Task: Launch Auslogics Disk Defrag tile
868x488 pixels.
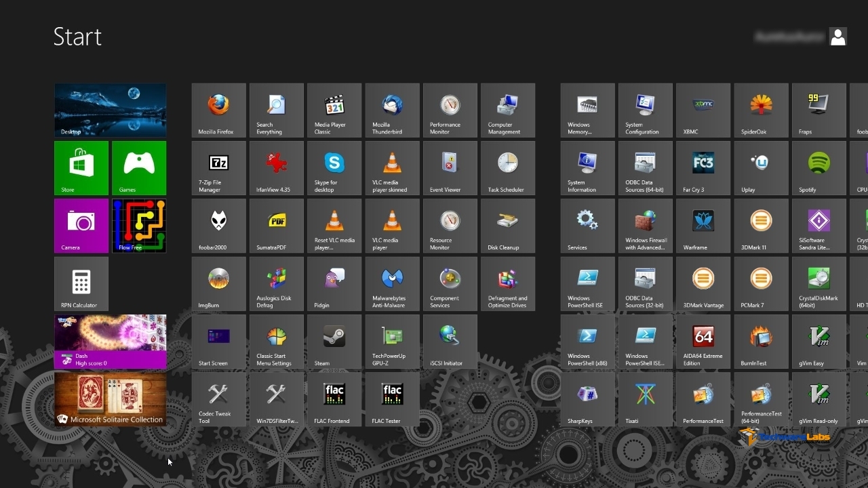Action: click(x=277, y=284)
